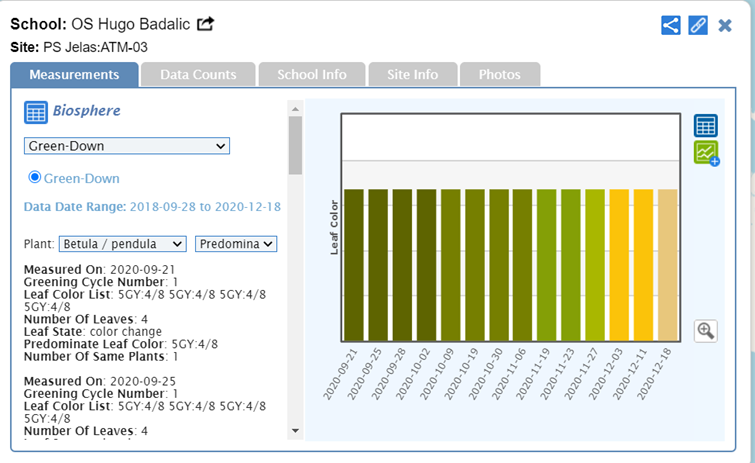755x463 pixels.
Task: Select the Green-Down radio button
Action: [x=35, y=177]
